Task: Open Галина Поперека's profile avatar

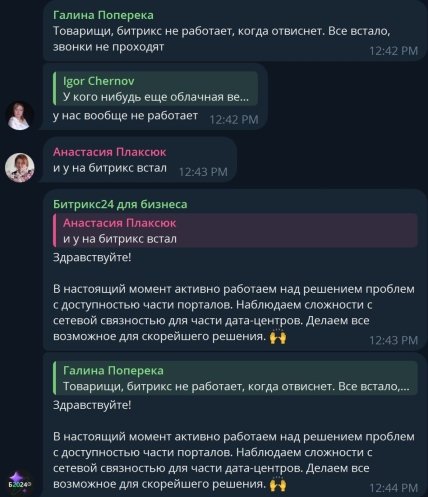Action: (19, 115)
